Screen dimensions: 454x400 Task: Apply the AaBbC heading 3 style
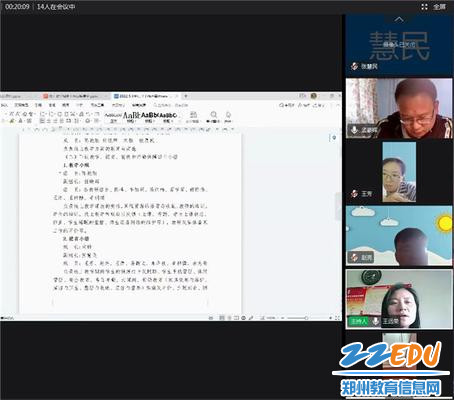click(x=168, y=117)
